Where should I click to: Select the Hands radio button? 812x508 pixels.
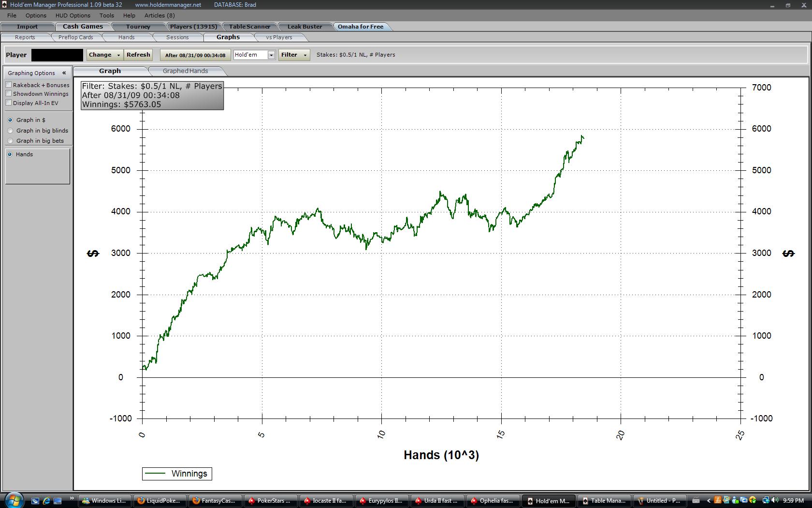tap(10, 154)
